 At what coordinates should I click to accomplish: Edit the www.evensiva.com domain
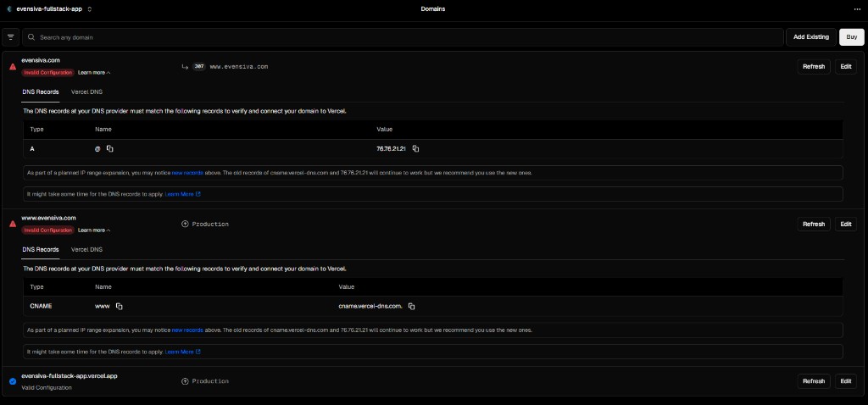[845, 224]
